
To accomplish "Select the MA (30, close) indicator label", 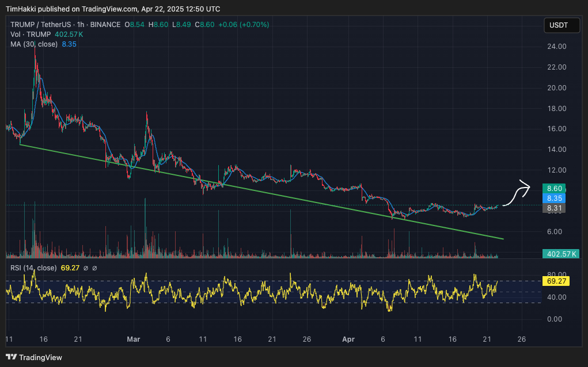I will (x=34, y=44).
